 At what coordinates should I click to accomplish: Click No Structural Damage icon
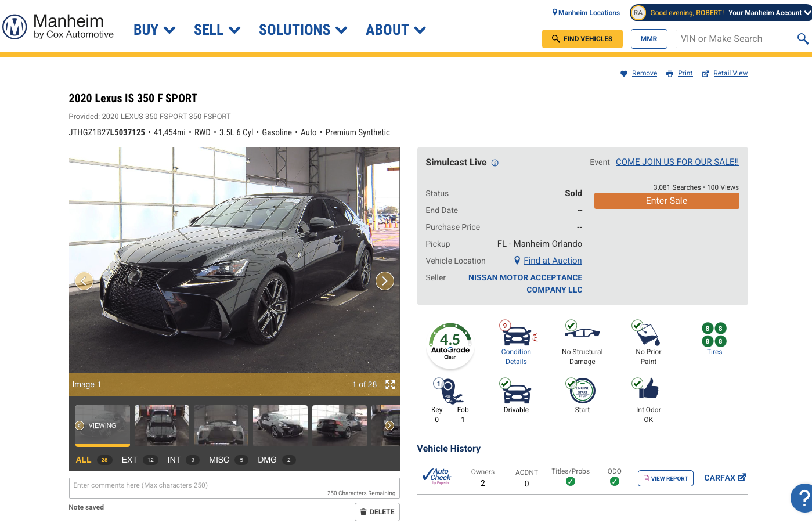582,330
